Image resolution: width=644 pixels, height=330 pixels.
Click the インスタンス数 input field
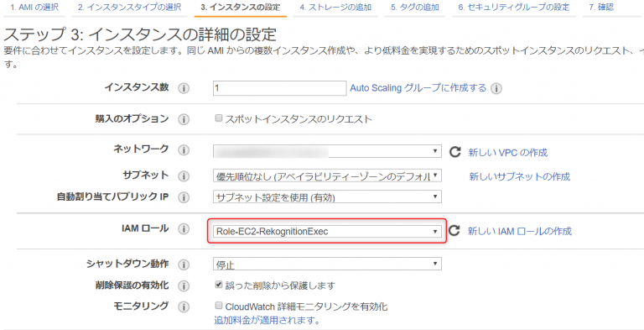(x=280, y=88)
